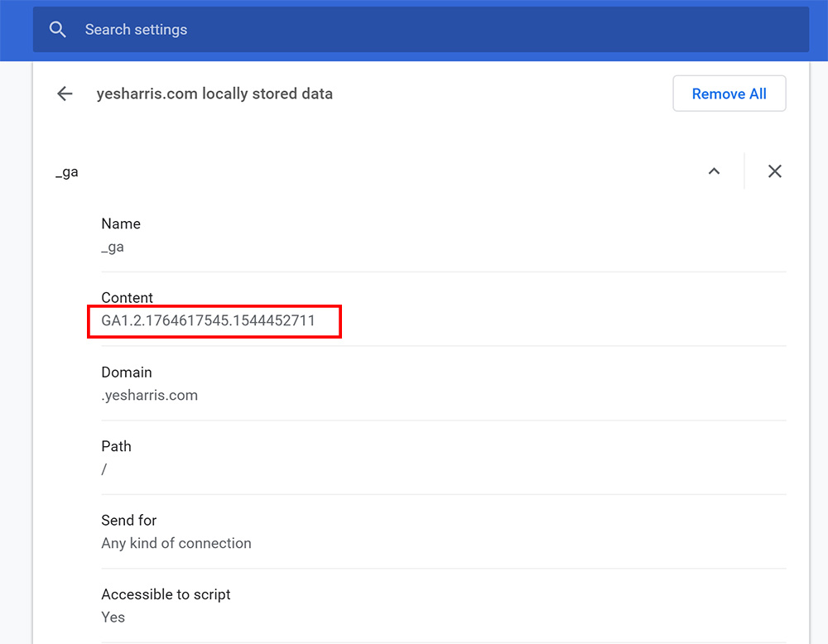Click the search magnifier icon
828x644 pixels.
[x=58, y=30]
